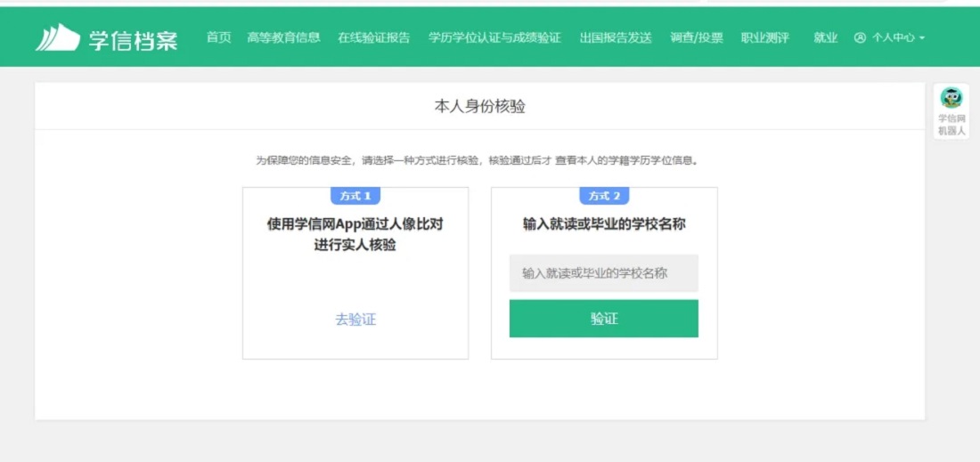The image size is (980, 462).
Task: Click the user avatar icon beside 个人中心
Action: pyautogui.click(x=860, y=38)
